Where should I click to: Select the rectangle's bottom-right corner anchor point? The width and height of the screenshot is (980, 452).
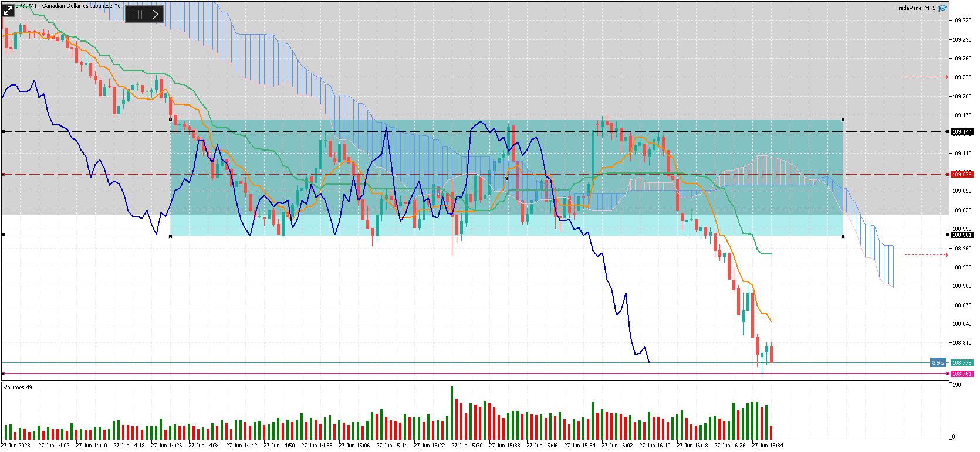click(x=843, y=236)
